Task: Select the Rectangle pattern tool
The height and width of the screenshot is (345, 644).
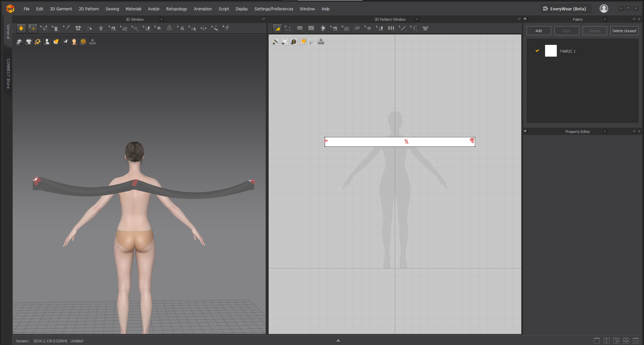Action: click(300, 28)
